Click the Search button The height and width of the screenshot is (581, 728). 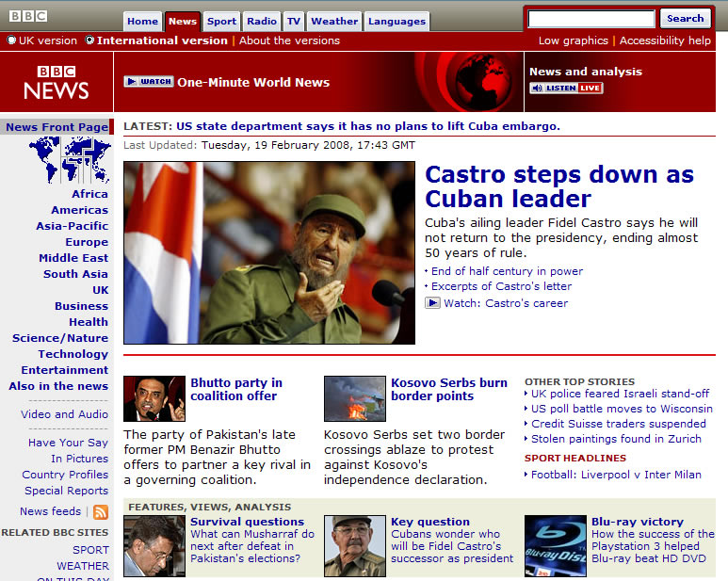[686, 19]
